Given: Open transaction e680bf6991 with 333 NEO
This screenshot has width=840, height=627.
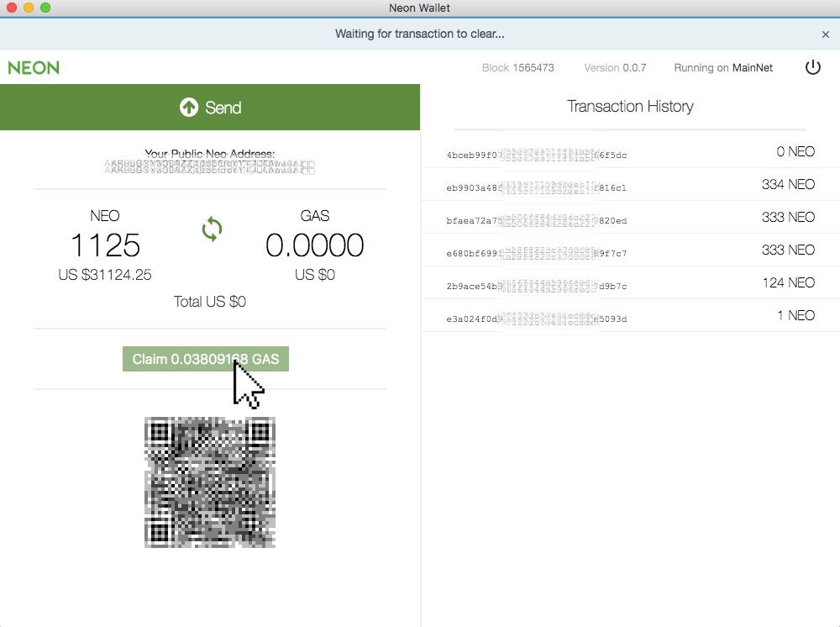Looking at the screenshot, I should (630, 250).
